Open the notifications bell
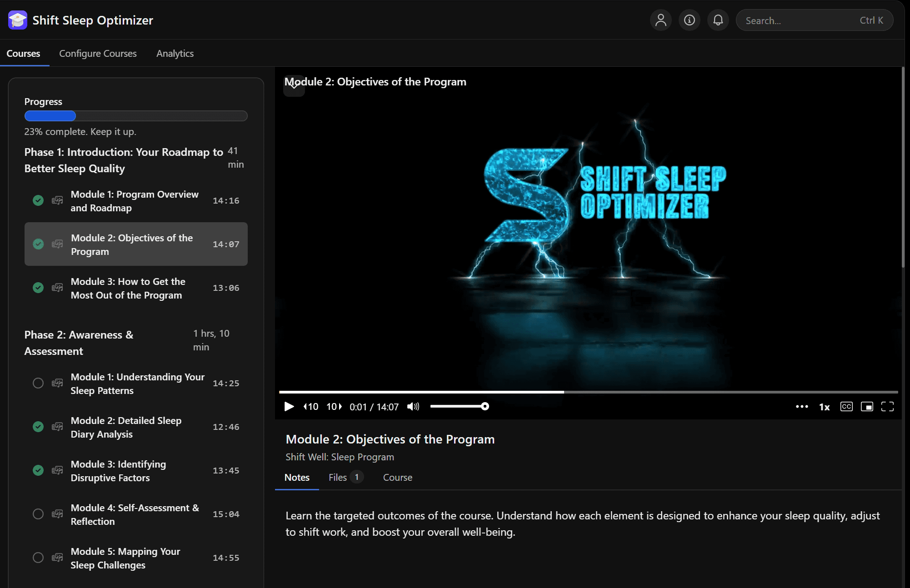 tap(718, 20)
